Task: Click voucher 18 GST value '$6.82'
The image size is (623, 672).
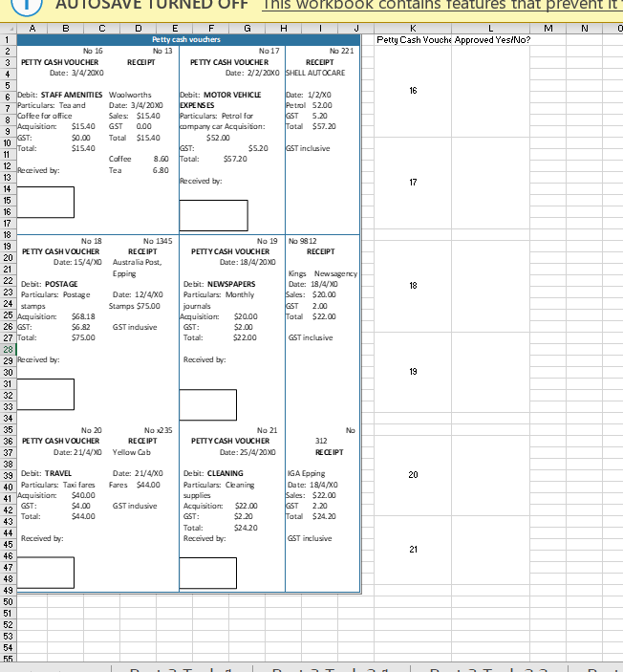Action: coord(80,327)
